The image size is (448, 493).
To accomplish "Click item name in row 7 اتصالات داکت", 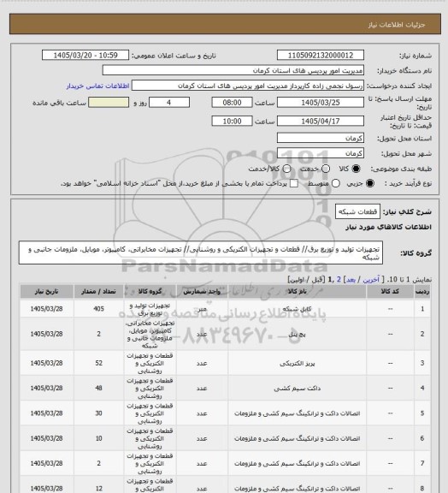I will [297, 463].
